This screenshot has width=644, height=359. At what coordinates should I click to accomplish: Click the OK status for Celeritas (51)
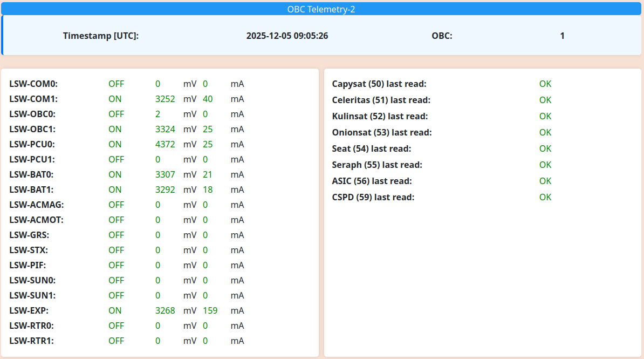click(x=545, y=100)
